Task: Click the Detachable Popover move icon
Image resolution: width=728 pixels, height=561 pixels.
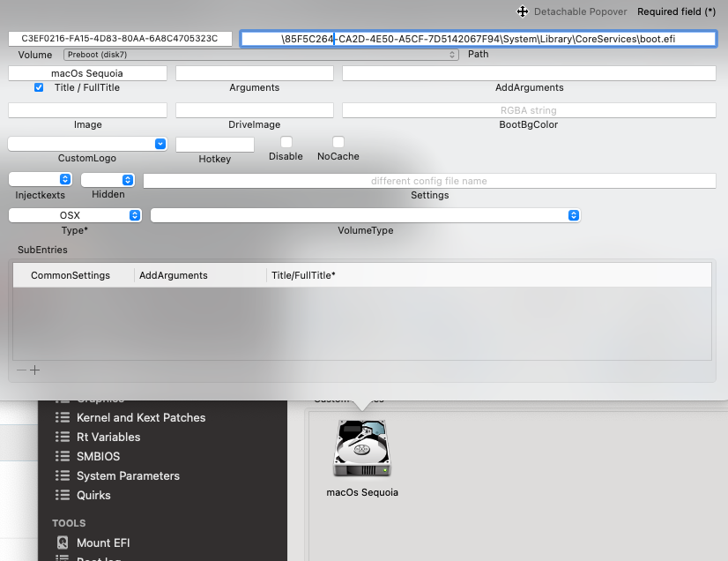Action: coord(523,11)
